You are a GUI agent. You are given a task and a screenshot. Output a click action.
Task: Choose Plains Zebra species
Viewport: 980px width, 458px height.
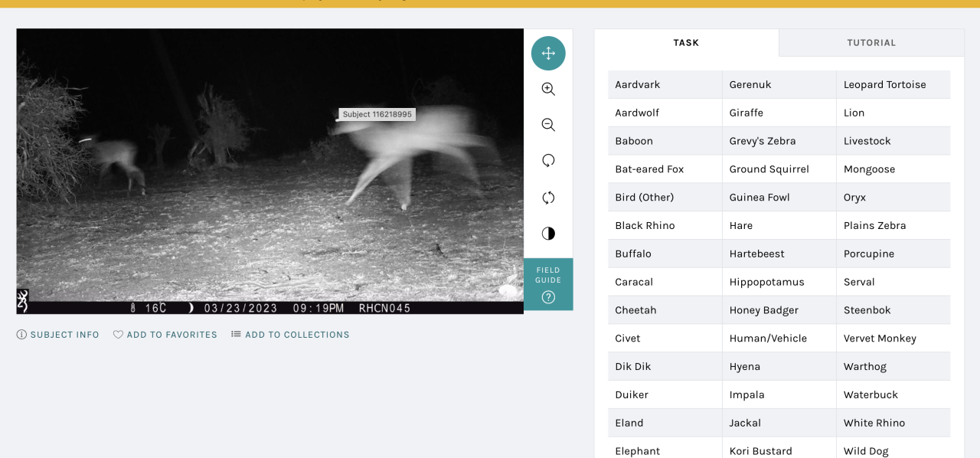click(x=893, y=226)
